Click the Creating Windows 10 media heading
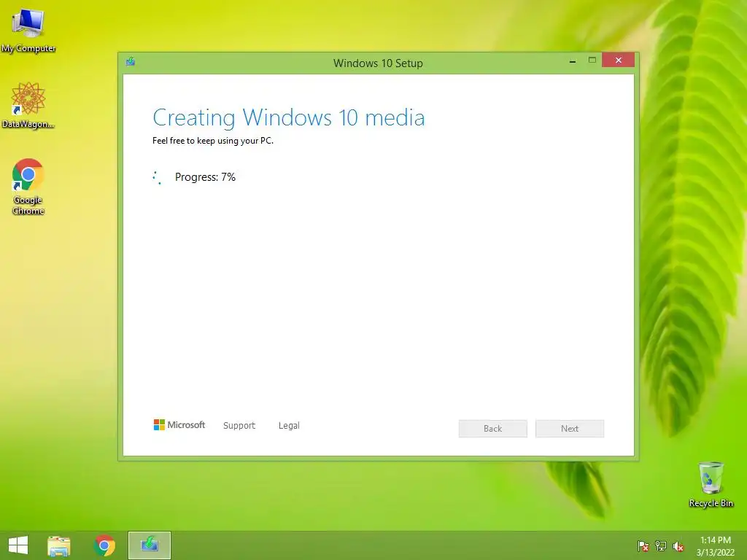Viewport: 747px width, 560px height. click(x=289, y=117)
